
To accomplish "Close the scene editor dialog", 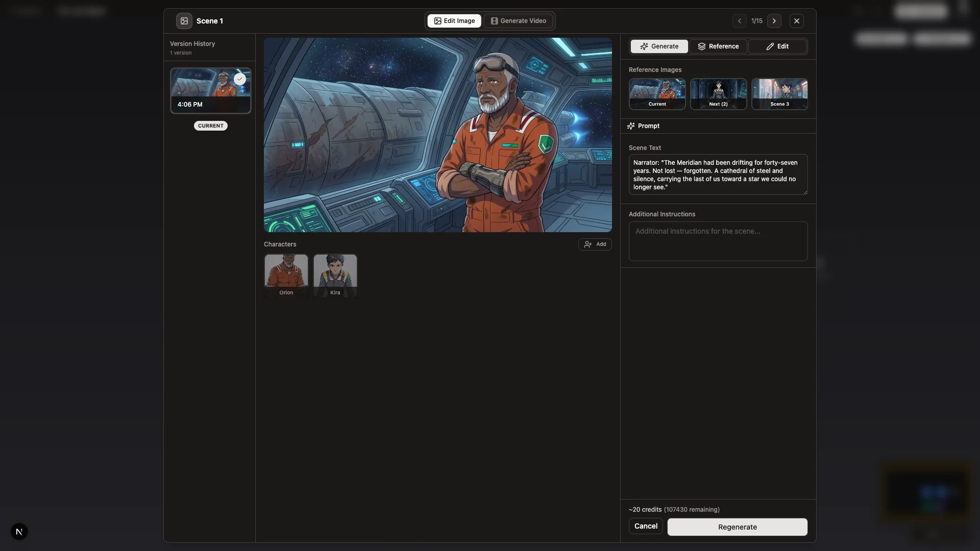I will pos(796,21).
